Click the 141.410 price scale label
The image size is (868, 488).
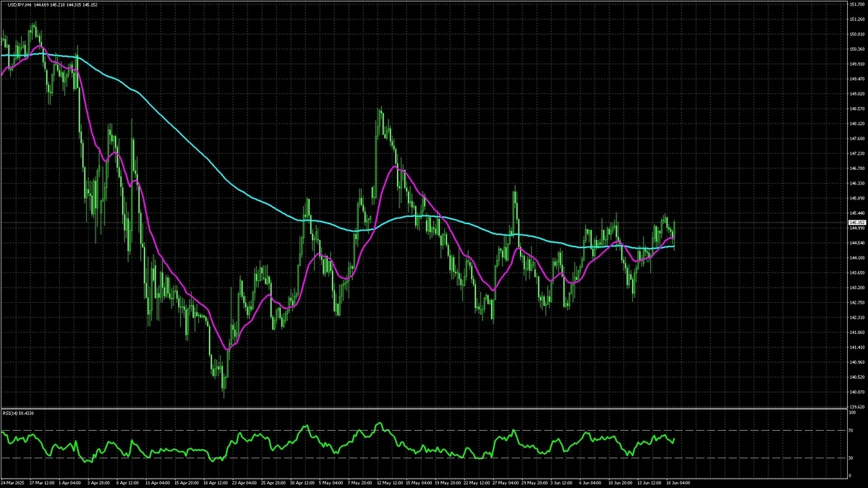pos(856,348)
